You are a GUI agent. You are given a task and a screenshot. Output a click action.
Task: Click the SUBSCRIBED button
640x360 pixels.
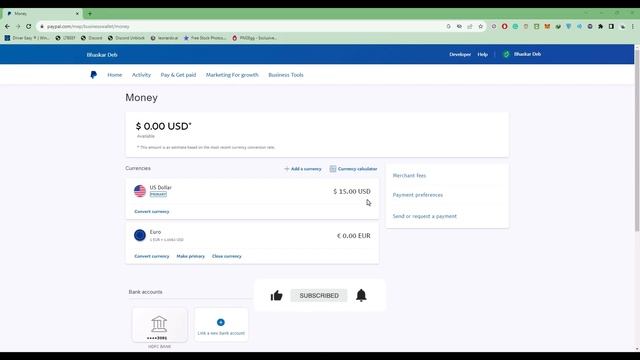click(319, 295)
